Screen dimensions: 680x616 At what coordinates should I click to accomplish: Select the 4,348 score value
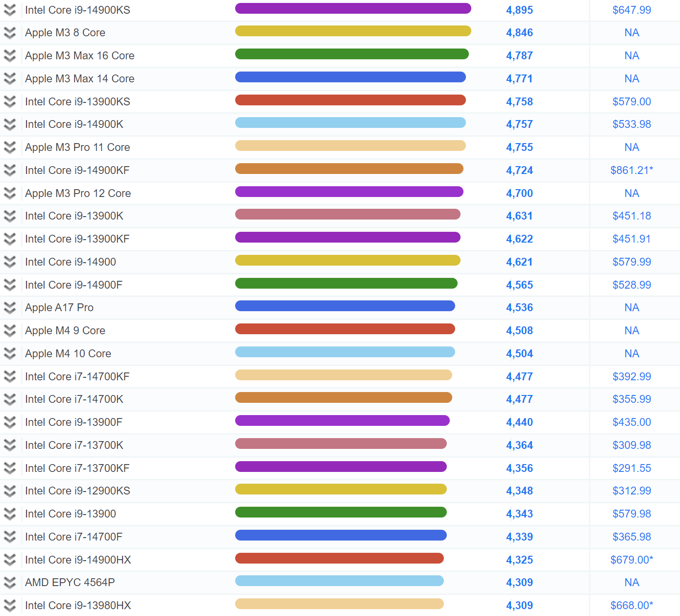[x=519, y=491]
